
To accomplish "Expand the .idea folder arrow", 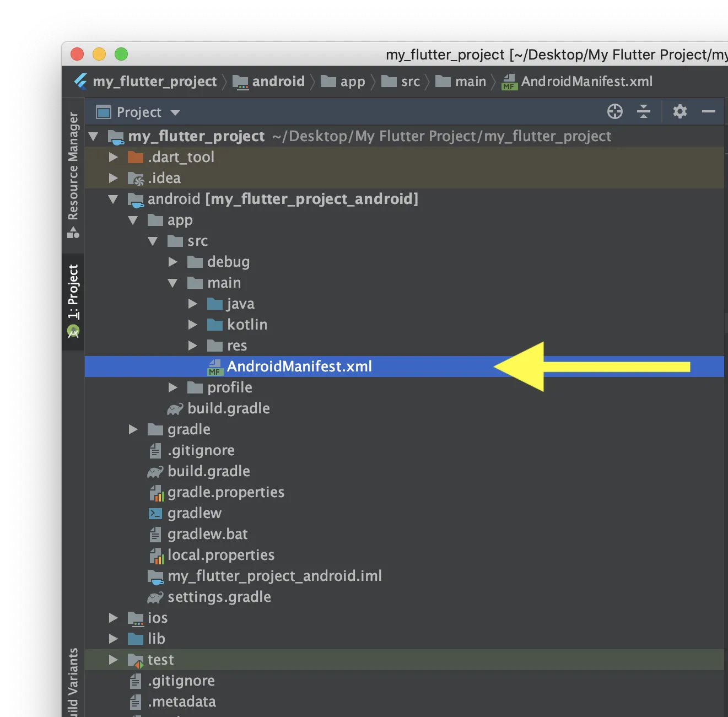I will point(114,178).
